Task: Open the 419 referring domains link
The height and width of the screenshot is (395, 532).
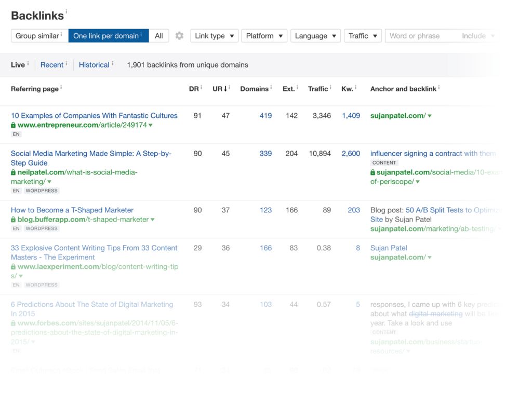Action: (265, 116)
